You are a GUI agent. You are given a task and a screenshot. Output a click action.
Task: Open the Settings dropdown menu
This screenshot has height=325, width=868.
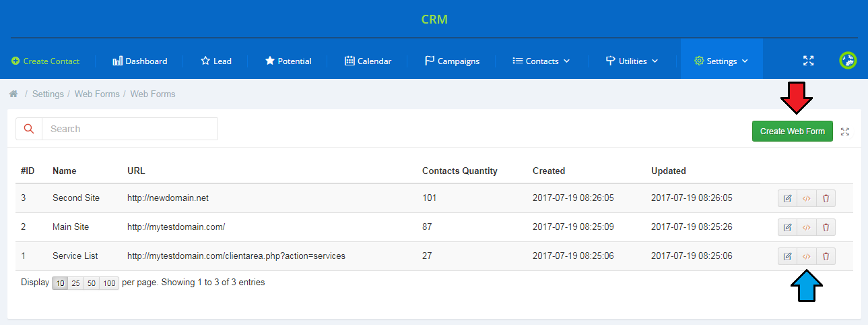point(721,61)
